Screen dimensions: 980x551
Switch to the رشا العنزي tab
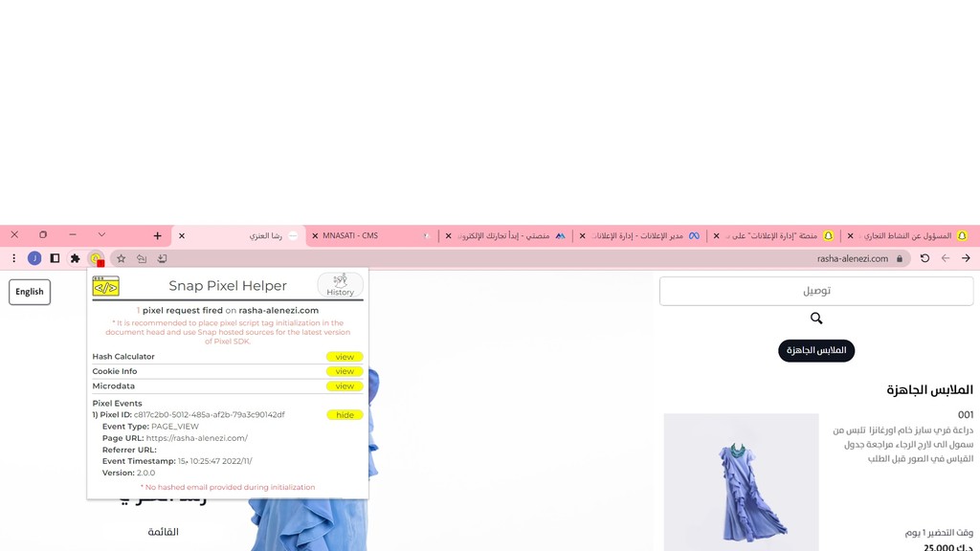[x=238, y=235]
